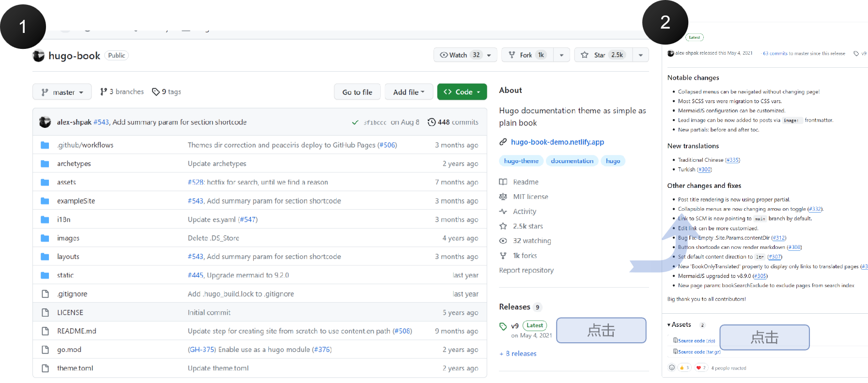Download Source code (tar.gz) from the release

pyautogui.click(x=699, y=352)
